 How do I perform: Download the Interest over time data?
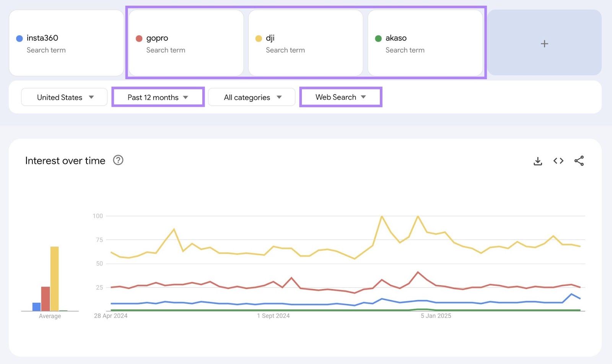coord(538,161)
